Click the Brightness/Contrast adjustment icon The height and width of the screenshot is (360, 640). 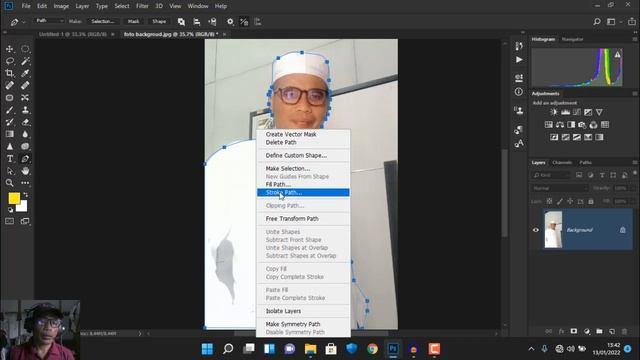point(554,112)
